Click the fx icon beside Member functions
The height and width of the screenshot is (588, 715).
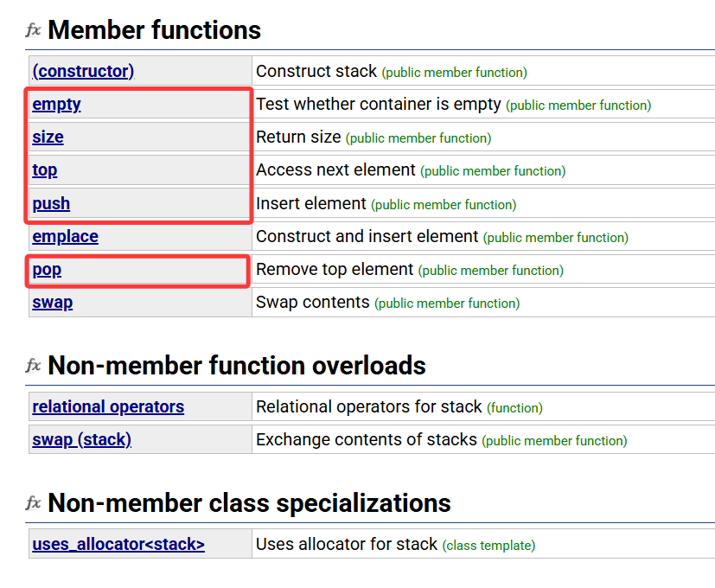tap(33, 30)
